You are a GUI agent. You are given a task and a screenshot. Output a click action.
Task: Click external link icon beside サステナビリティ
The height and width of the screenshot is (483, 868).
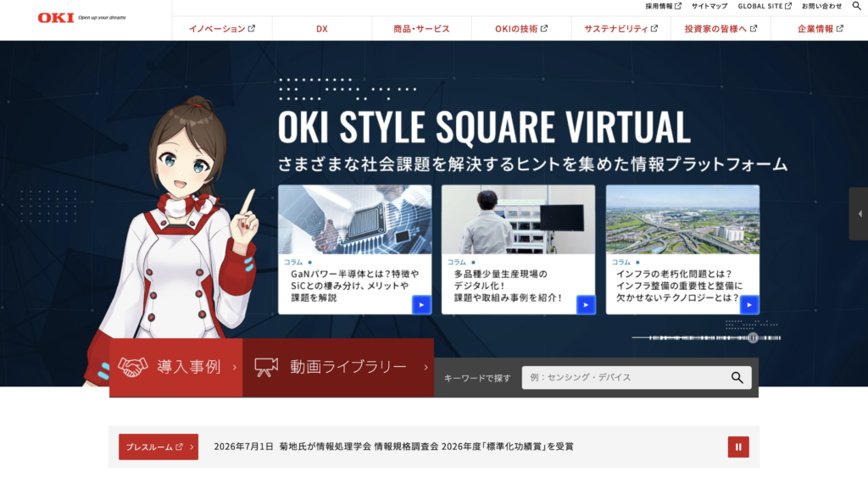654,28
